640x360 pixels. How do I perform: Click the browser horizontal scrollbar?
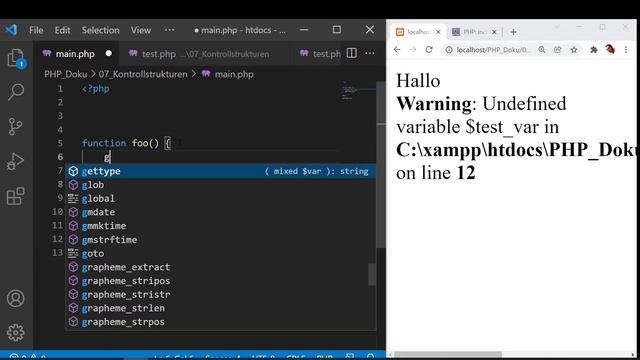click(448, 354)
